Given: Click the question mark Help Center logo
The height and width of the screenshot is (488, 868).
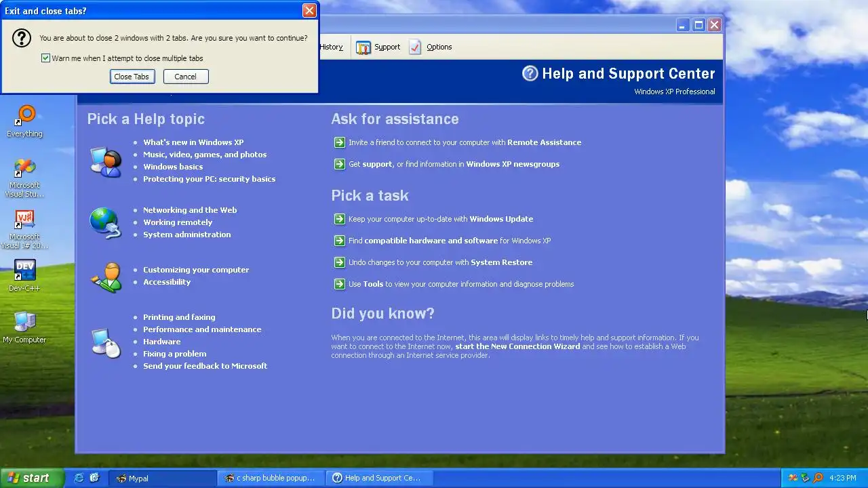Looking at the screenshot, I should [x=530, y=73].
